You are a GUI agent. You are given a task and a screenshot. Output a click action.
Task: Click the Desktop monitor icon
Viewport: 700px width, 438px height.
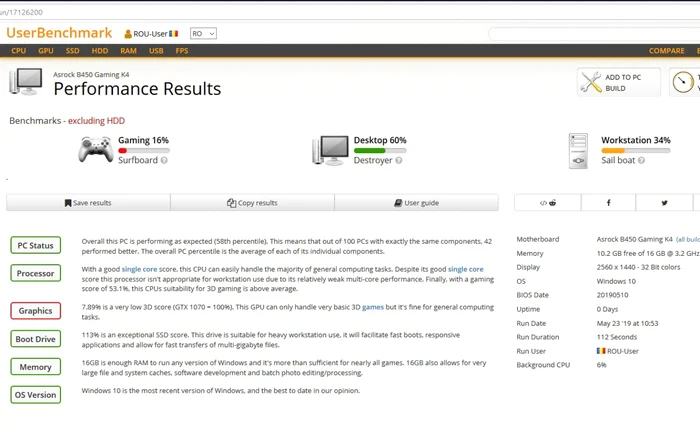pos(330,150)
